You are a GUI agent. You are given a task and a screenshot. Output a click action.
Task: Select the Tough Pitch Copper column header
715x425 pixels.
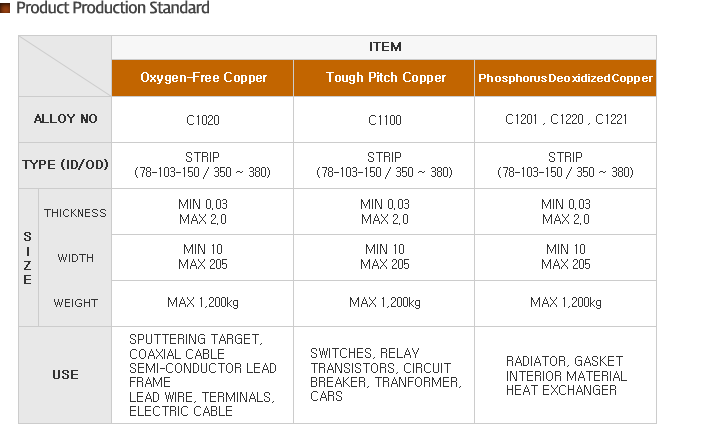(x=384, y=78)
